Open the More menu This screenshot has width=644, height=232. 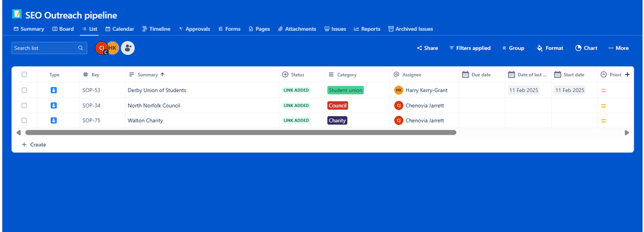coord(618,48)
